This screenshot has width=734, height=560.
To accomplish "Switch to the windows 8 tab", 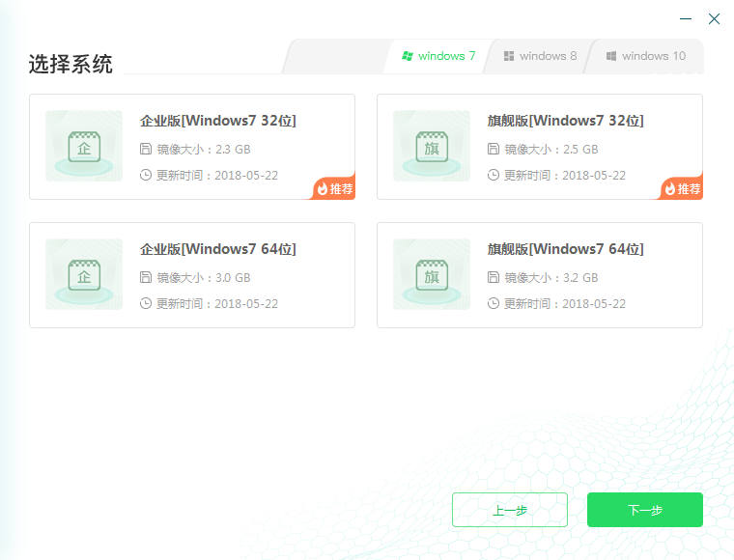I will (x=540, y=56).
